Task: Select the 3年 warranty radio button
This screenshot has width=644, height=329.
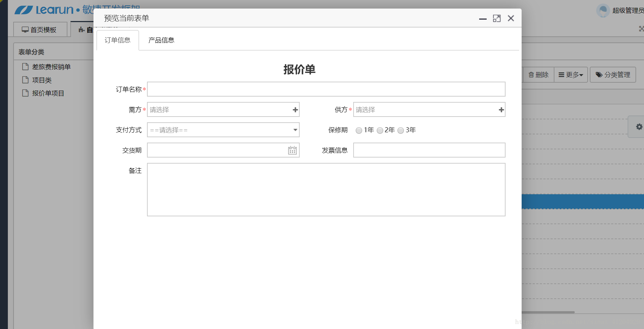Action: click(401, 130)
